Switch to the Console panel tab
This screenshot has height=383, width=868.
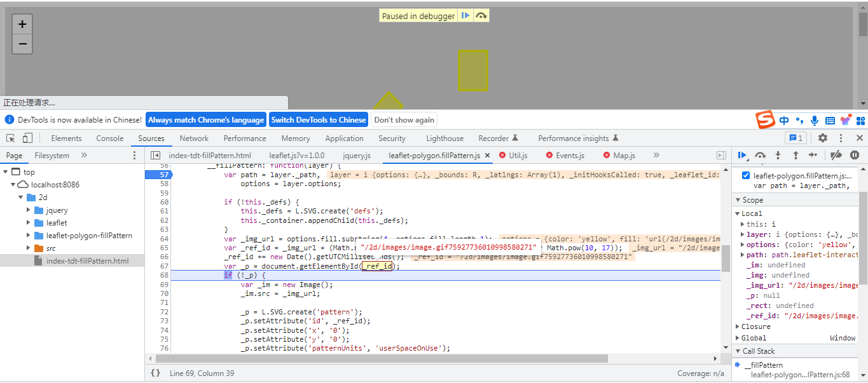pyautogui.click(x=110, y=138)
